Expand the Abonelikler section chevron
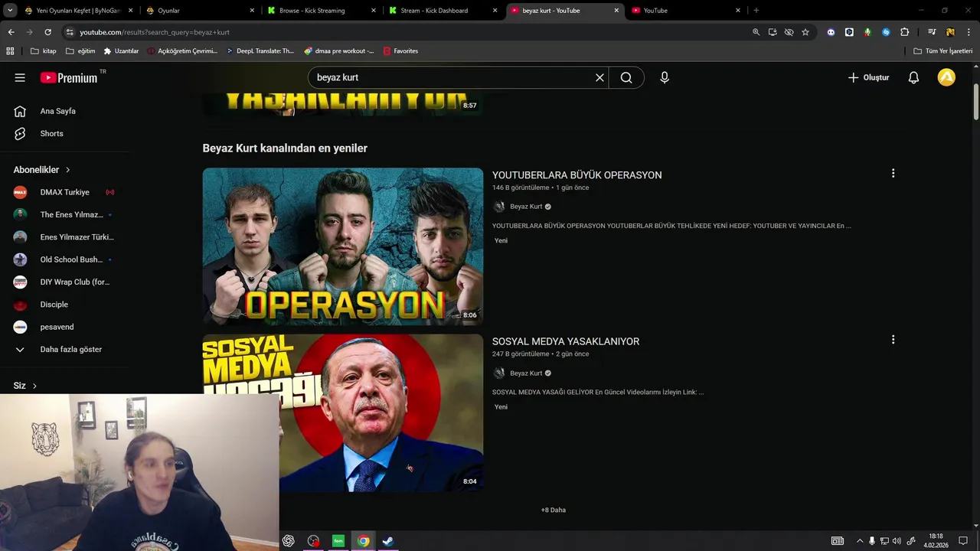980x551 pixels. pyautogui.click(x=67, y=170)
